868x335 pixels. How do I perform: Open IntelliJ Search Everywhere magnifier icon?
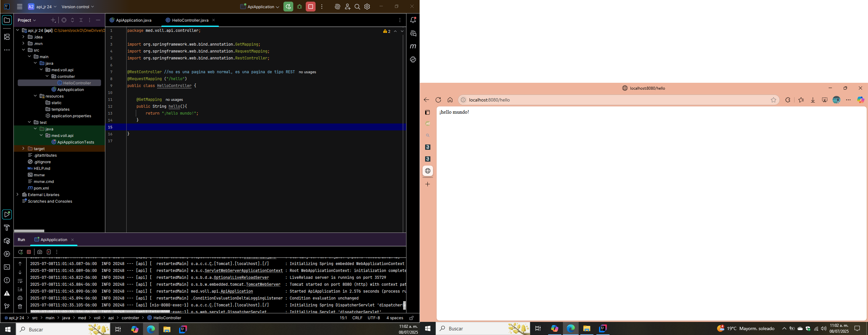tap(357, 7)
